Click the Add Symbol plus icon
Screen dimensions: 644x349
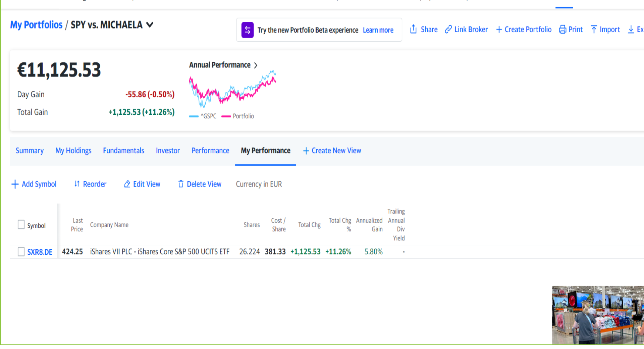[x=15, y=184]
